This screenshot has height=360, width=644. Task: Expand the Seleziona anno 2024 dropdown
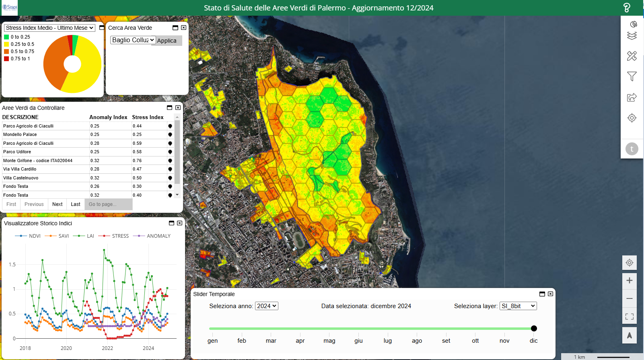267,306
